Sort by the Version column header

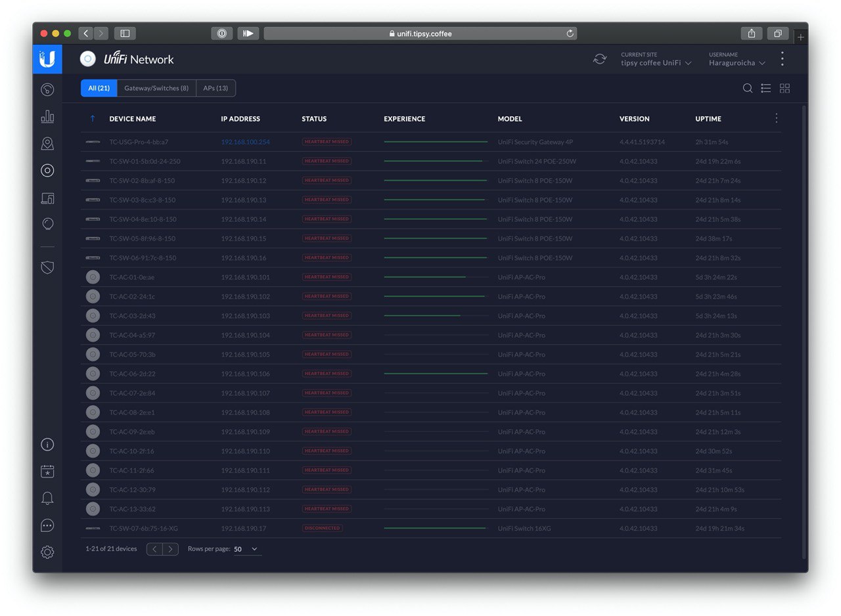pos(635,119)
